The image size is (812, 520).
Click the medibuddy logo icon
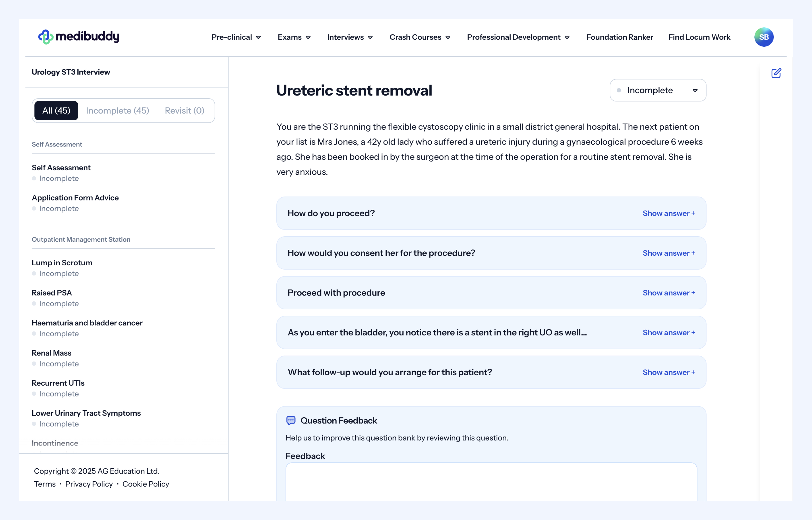(x=46, y=37)
